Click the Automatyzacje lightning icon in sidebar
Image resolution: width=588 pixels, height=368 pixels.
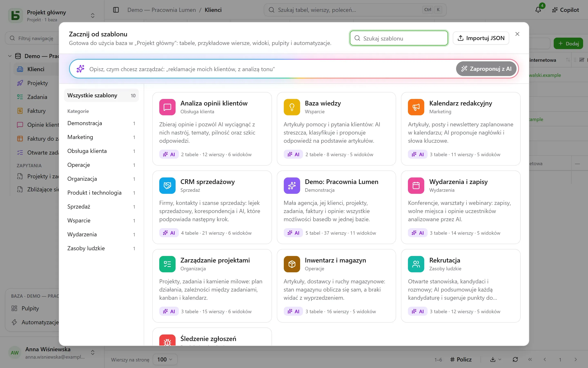(14, 322)
